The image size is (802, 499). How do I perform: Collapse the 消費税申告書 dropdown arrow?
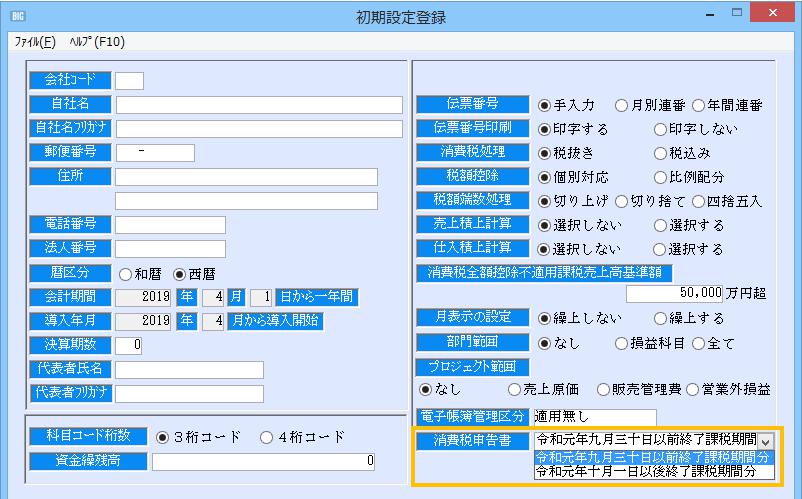pyautogui.click(x=765, y=440)
